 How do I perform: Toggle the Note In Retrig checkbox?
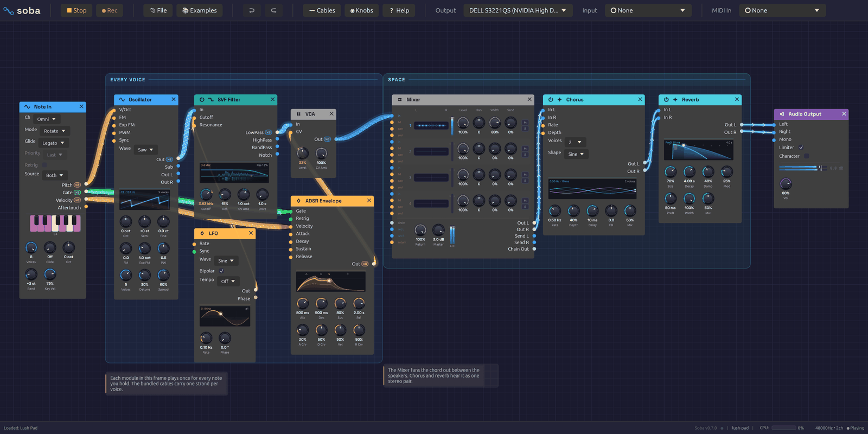tap(44, 165)
